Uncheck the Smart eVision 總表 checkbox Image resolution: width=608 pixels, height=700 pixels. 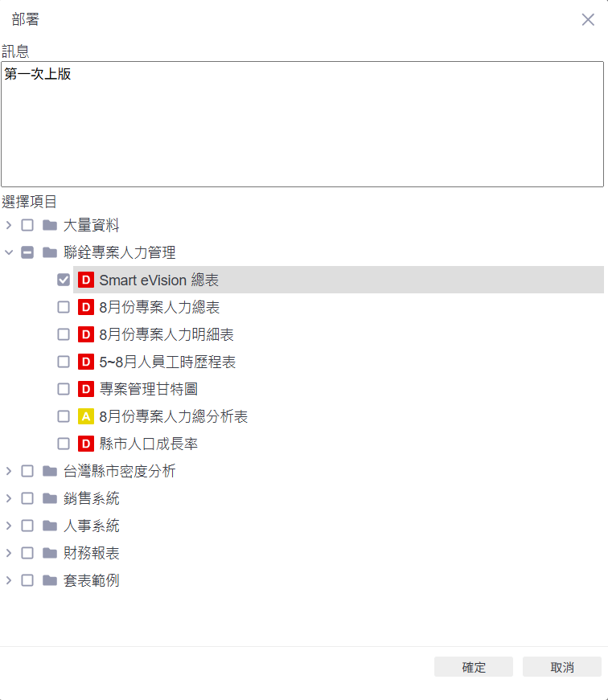64,280
